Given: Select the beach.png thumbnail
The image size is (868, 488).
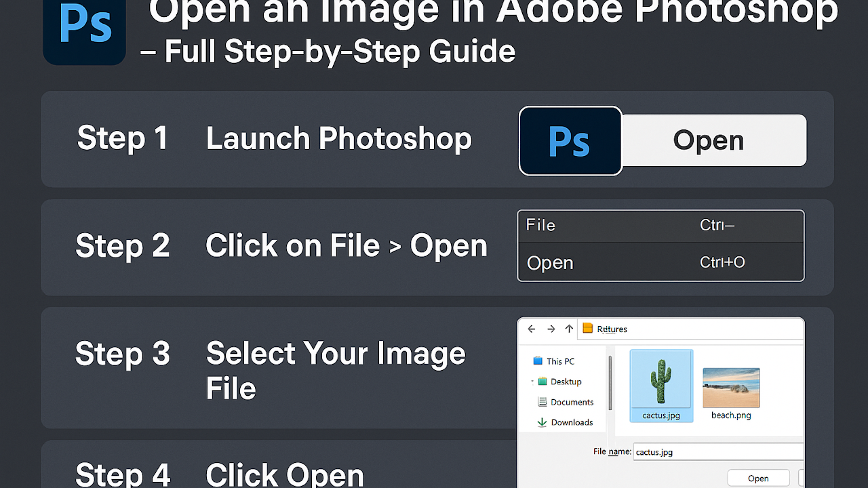Looking at the screenshot, I should pos(731,387).
